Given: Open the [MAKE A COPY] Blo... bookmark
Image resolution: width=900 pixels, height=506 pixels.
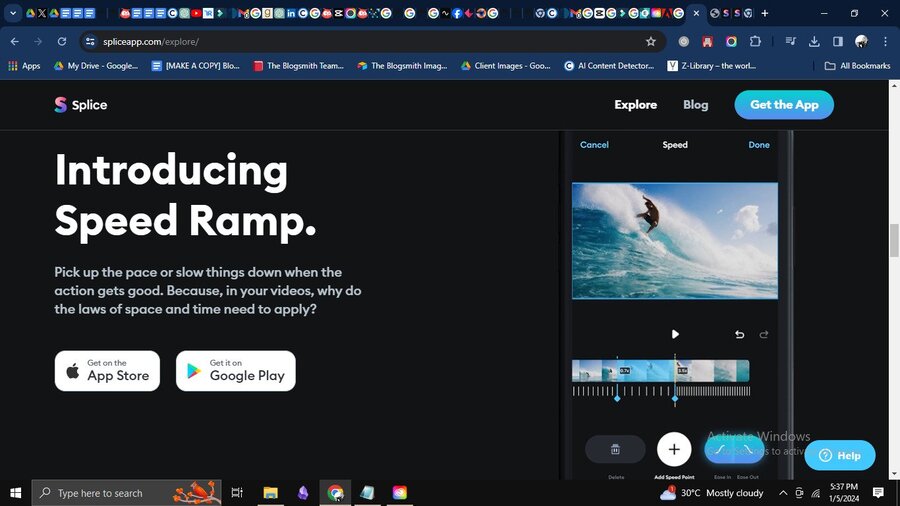Looking at the screenshot, I should tap(196, 66).
